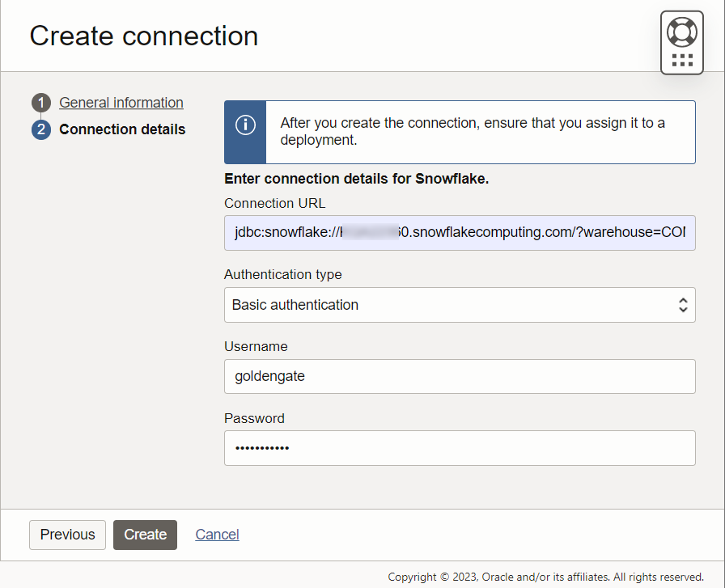
Task: Click the Connection URL input field
Action: (x=460, y=233)
